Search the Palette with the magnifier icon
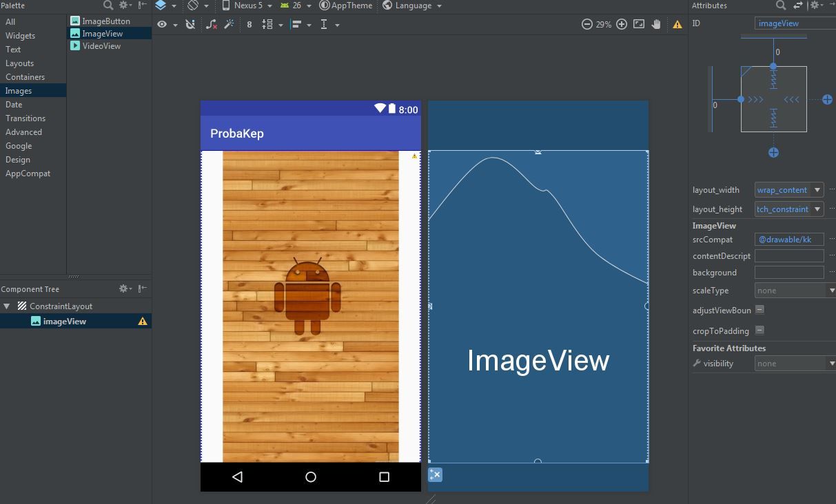Viewport: 836px width, 504px height. click(x=108, y=5)
